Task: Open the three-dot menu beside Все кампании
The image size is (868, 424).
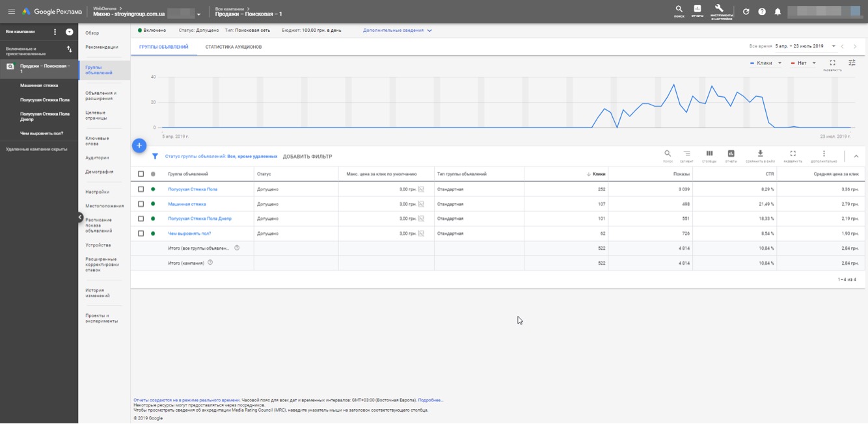Action: (x=55, y=32)
